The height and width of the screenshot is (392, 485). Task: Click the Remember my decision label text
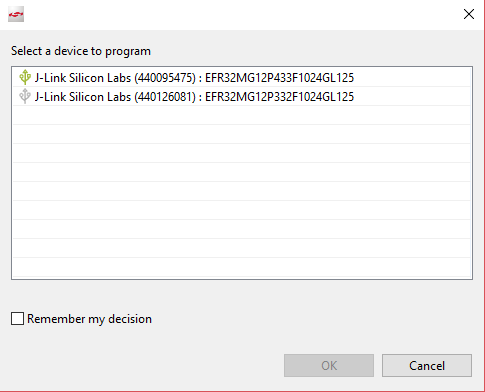(89, 319)
